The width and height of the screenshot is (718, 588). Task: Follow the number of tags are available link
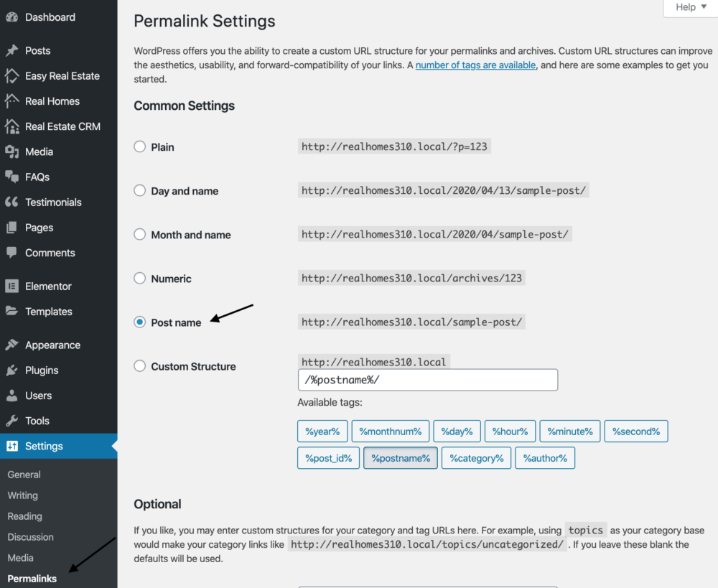point(475,65)
